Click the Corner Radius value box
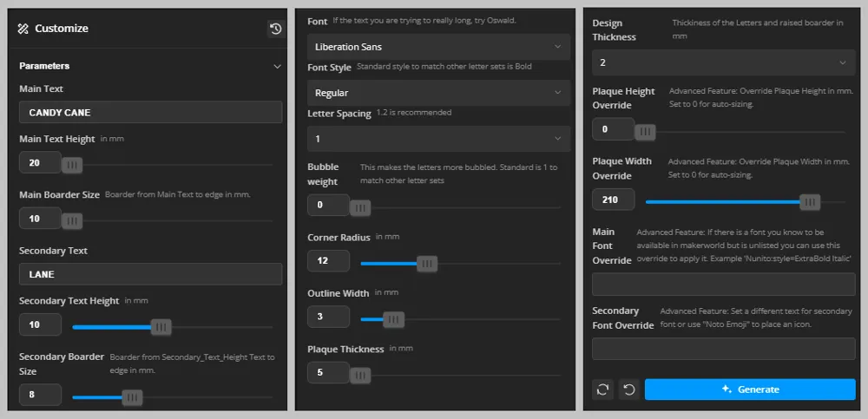The image size is (868, 419). (x=329, y=261)
